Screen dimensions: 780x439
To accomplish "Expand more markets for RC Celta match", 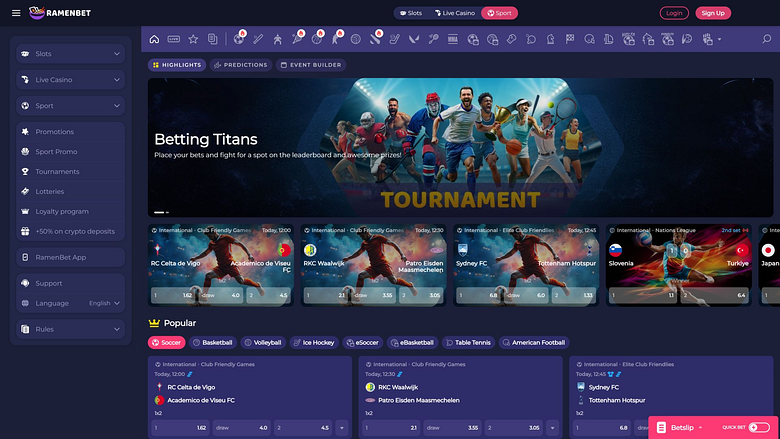I will (342, 428).
